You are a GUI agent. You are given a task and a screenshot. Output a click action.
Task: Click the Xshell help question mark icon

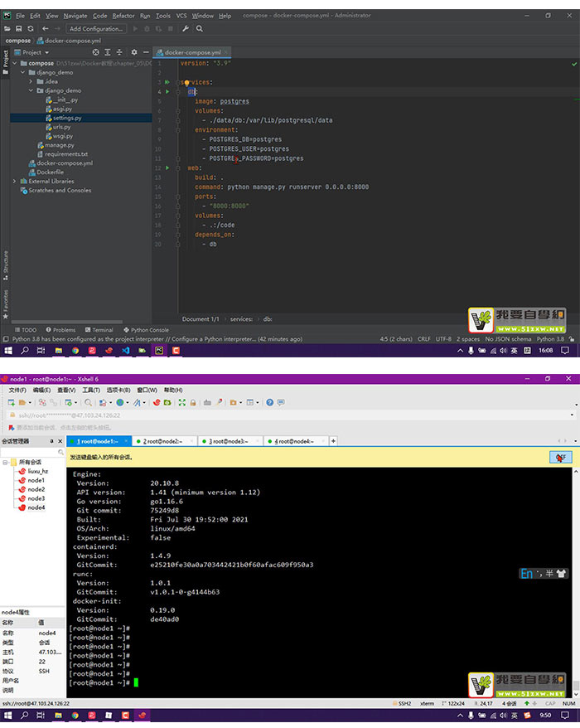coord(269,402)
